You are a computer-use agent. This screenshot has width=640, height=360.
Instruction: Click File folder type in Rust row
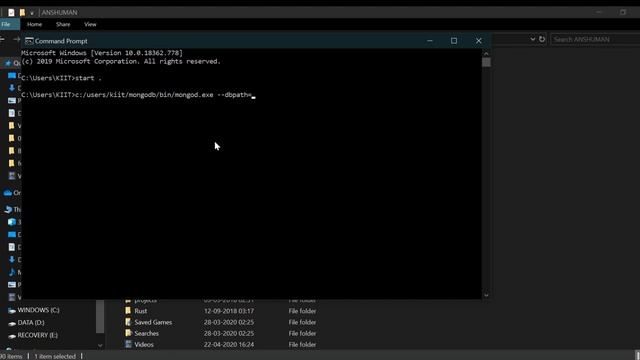(302, 311)
